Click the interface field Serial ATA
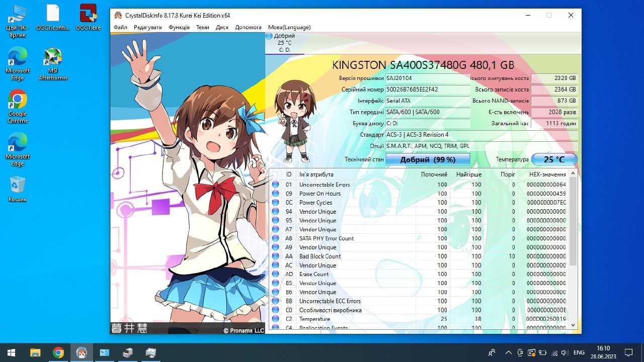Screen dimensions: 644x362 pos(428,101)
